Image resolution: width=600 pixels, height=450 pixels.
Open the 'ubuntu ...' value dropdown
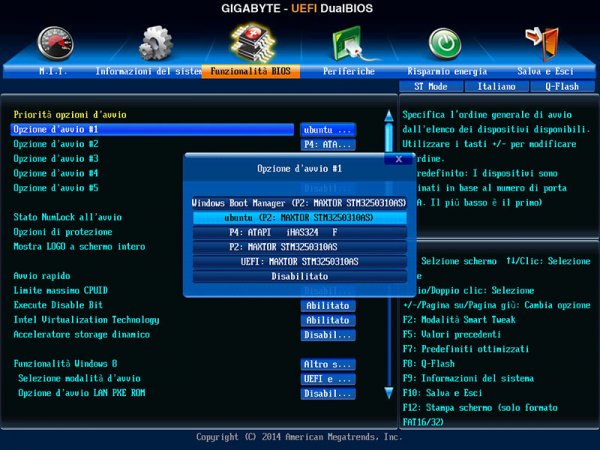coord(328,130)
